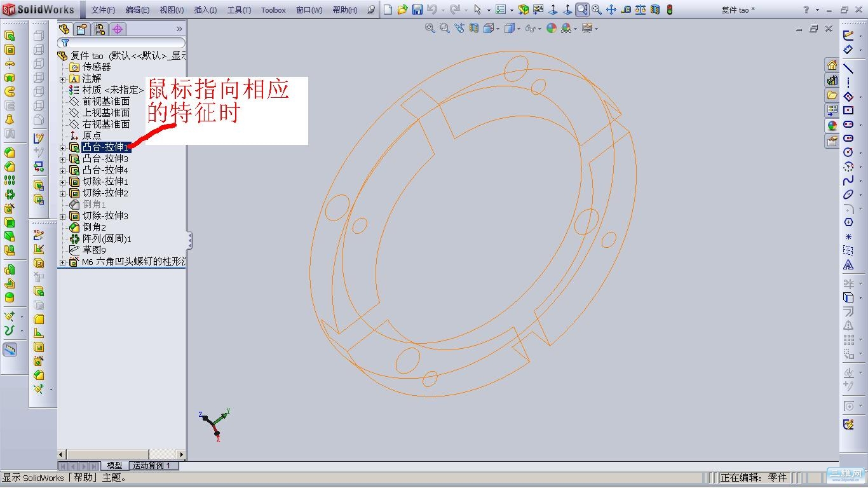This screenshot has height=488, width=868.
Task: Switch to the DimXpertManager tab
Action: (x=118, y=29)
